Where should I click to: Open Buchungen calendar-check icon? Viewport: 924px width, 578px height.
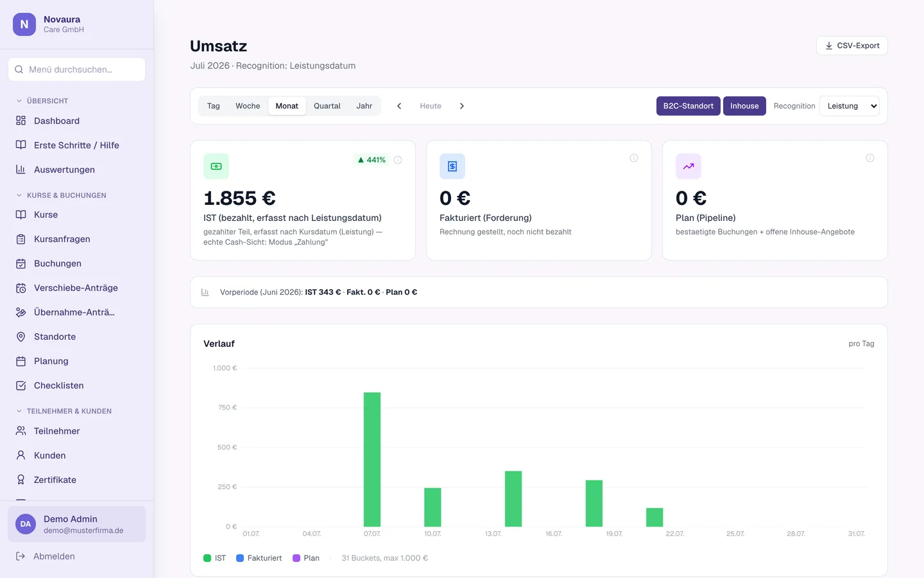pyautogui.click(x=21, y=263)
